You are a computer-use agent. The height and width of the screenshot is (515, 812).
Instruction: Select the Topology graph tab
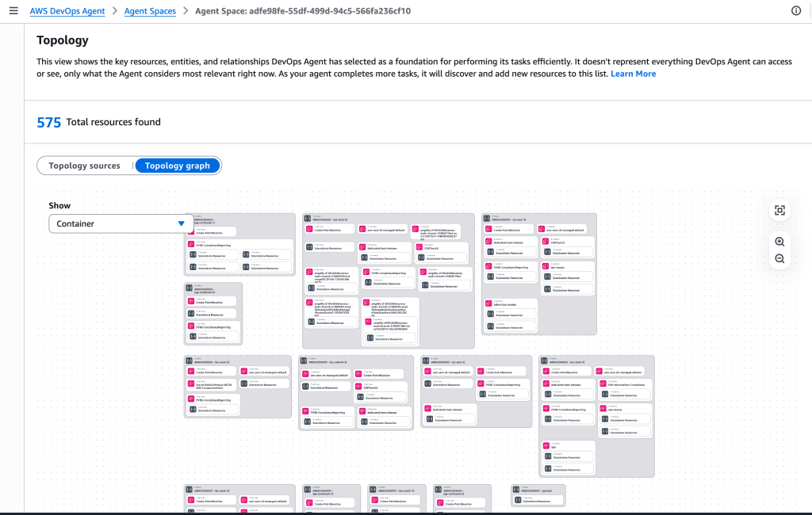177,166
